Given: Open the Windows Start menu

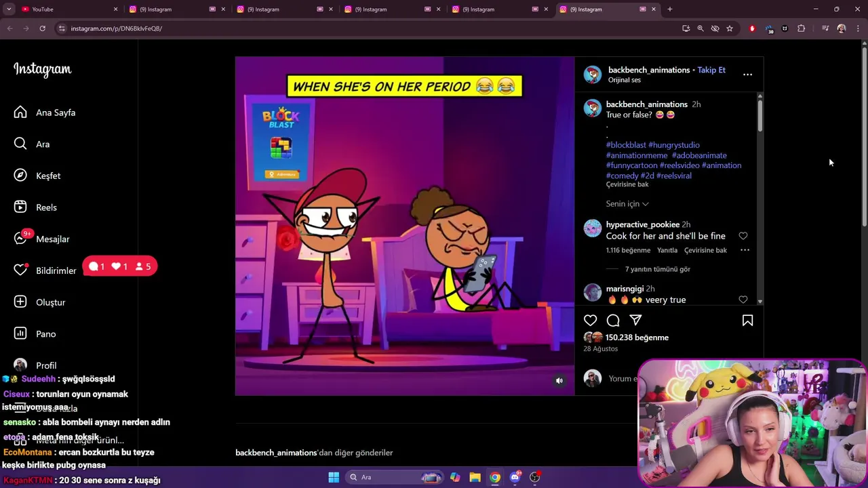Looking at the screenshot, I should coord(334,477).
